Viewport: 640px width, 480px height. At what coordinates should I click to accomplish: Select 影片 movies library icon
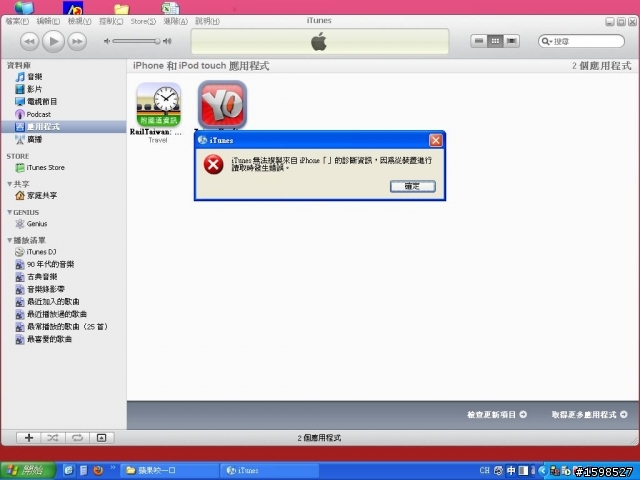[x=20, y=89]
